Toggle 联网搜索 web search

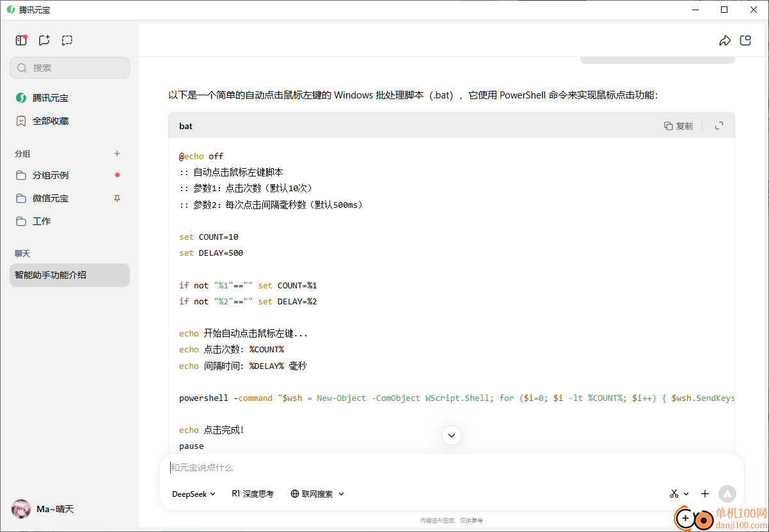click(312, 494)
